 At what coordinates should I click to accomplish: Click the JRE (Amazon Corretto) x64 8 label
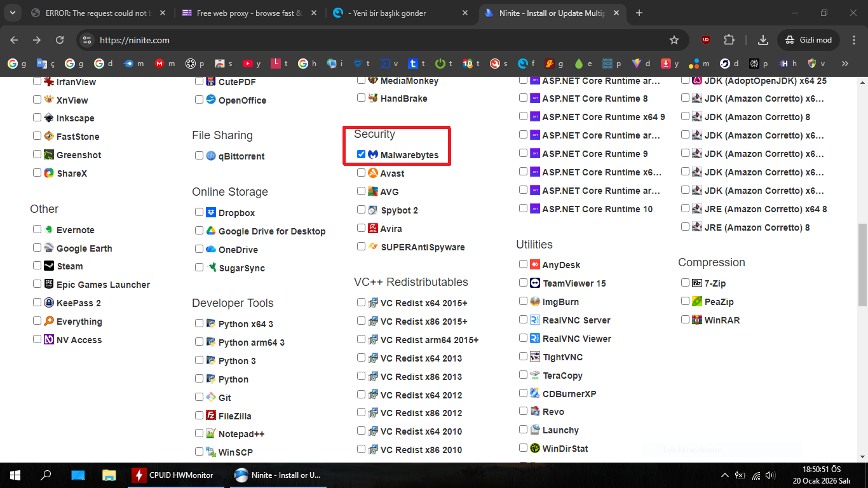coord(766,209)
